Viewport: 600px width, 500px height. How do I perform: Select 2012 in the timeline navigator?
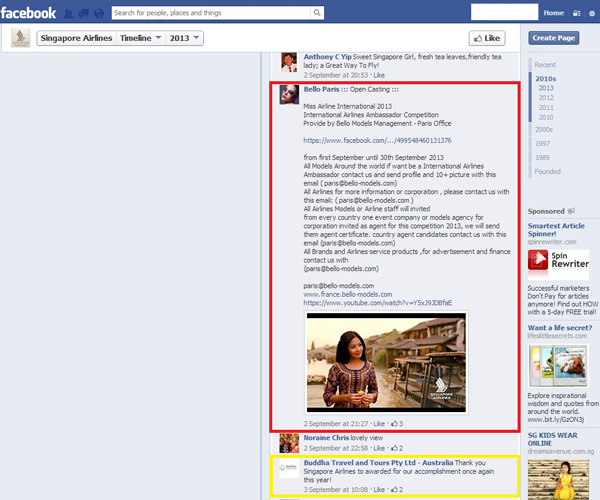[546, 98]
